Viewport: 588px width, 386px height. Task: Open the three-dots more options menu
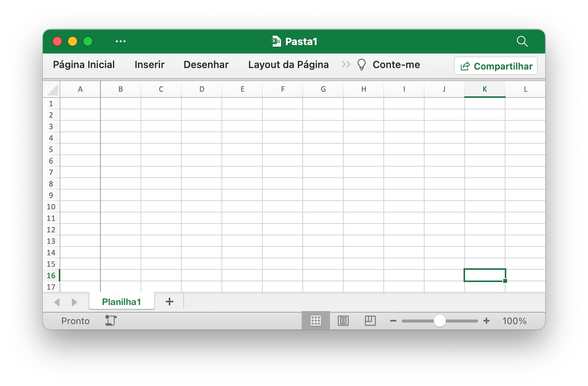(x=121, y=41)
